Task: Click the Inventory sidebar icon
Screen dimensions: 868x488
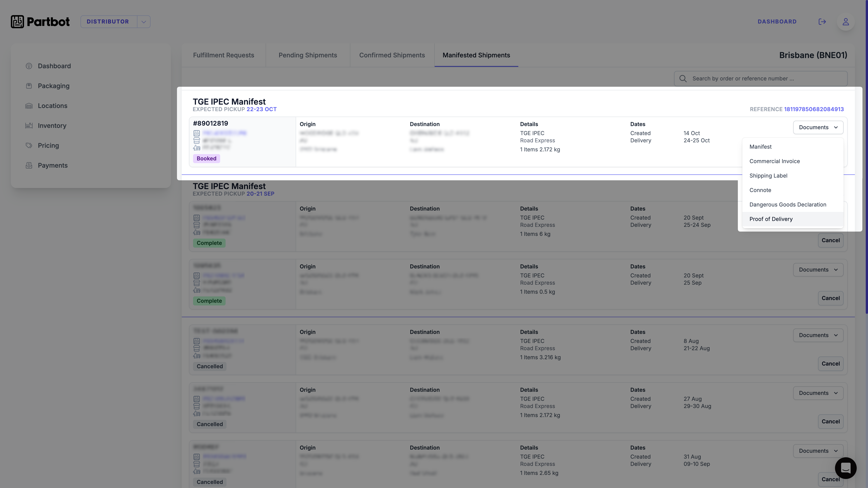Action: click(29, 126)
